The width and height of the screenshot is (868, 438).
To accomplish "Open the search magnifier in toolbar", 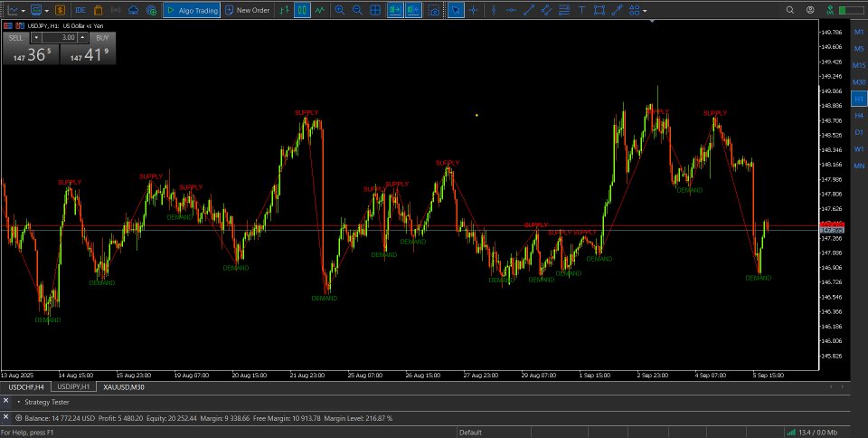I will 790,10.
